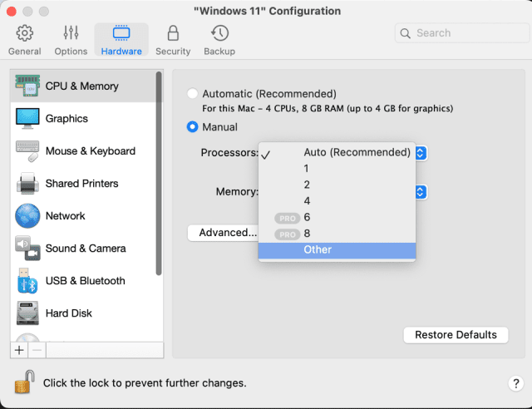
Task: Click the lock icon to prevent changes
Action: click(x=24, y=382)
